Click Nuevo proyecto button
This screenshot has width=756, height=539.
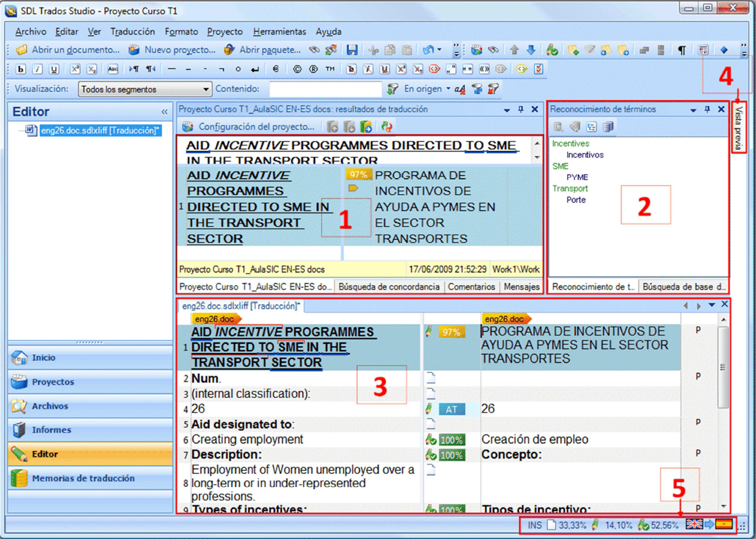tap(172, 50)
